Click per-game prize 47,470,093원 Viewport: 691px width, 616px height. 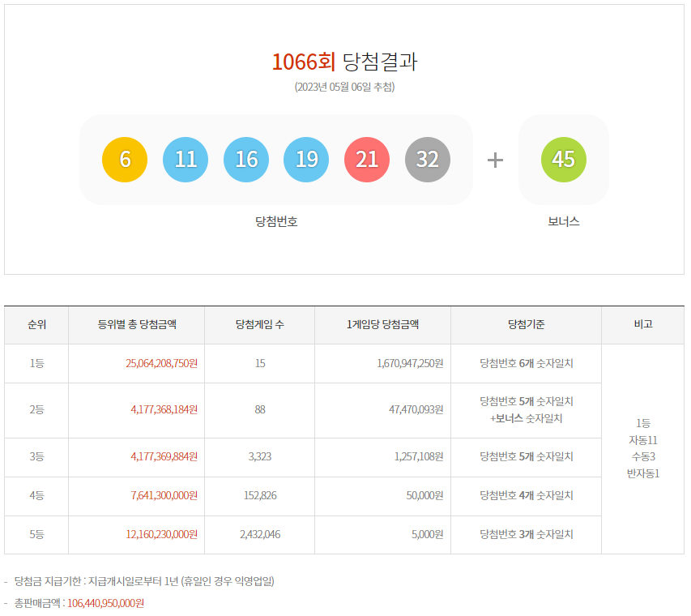pyautogui.click(x=416, y=409)
